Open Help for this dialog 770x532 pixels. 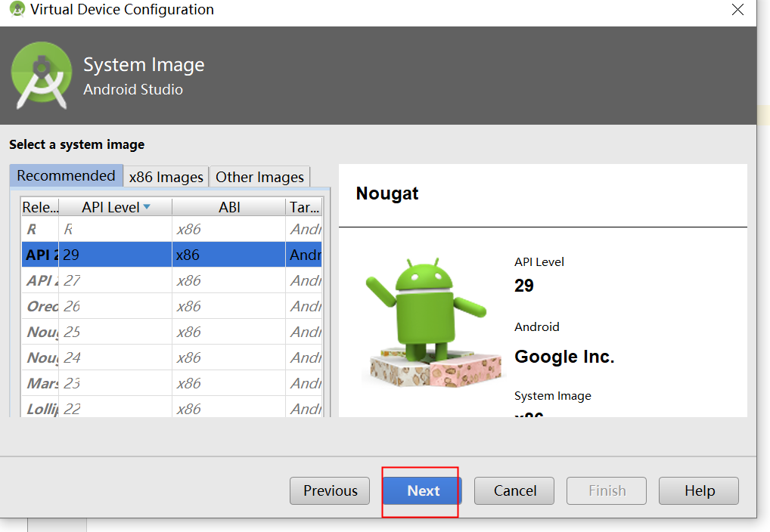(699, 490)
